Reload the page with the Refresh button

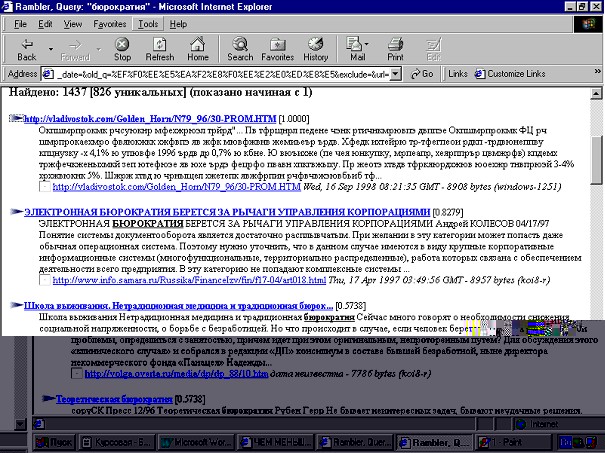pyautogui.click(x=160, y=49)
